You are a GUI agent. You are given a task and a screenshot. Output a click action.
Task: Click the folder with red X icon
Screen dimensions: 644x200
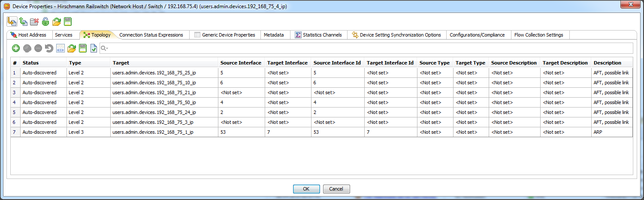click(x=34, y=22)
